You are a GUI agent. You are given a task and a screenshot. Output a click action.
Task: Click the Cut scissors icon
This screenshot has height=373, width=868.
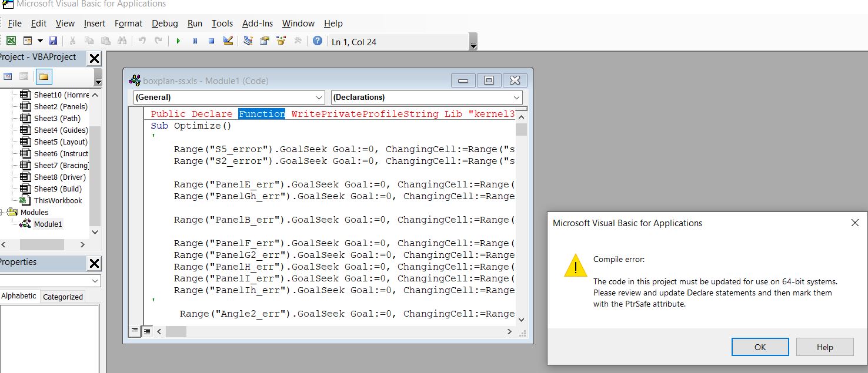[72, 41]
